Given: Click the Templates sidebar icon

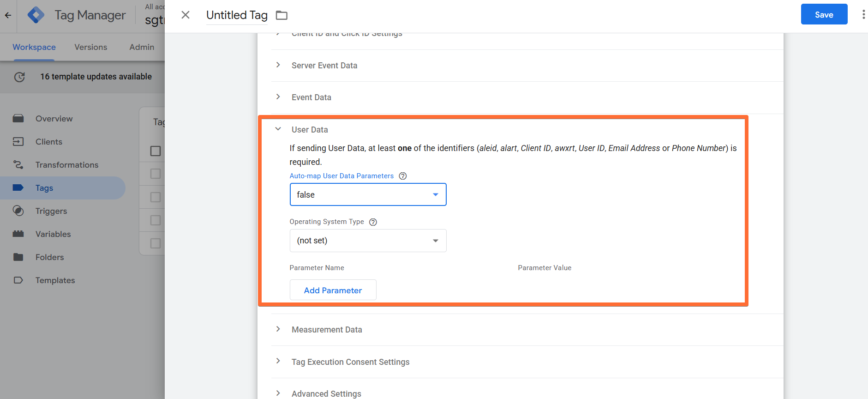Looking at the screenshot, I should (x=18, y=280).
